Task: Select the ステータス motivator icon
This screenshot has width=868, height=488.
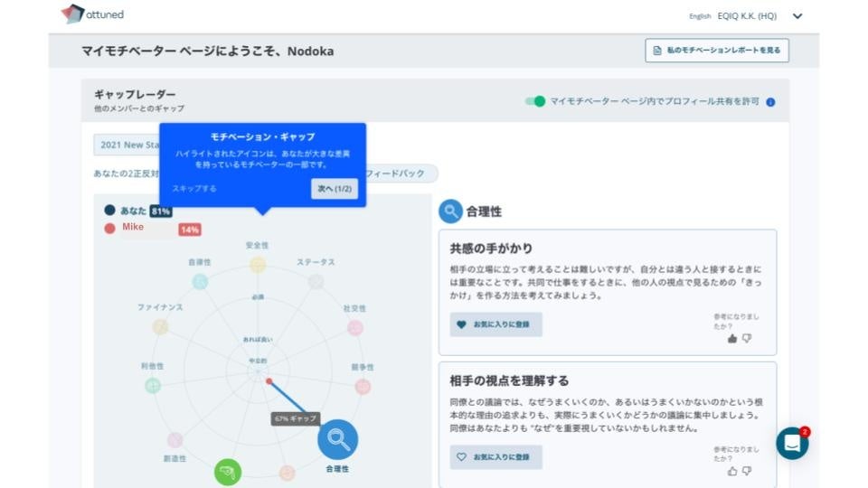Action: click(x=316, y=282)
